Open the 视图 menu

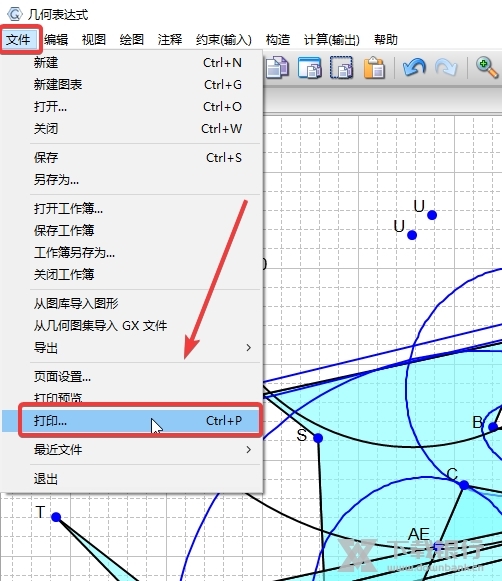(94, 39)
